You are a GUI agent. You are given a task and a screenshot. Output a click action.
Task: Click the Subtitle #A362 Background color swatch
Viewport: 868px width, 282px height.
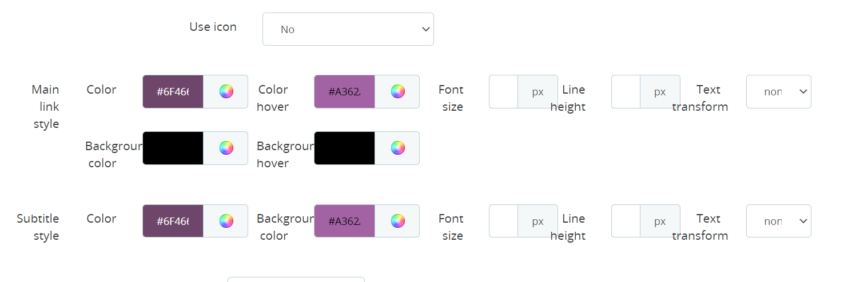[345, 221]
